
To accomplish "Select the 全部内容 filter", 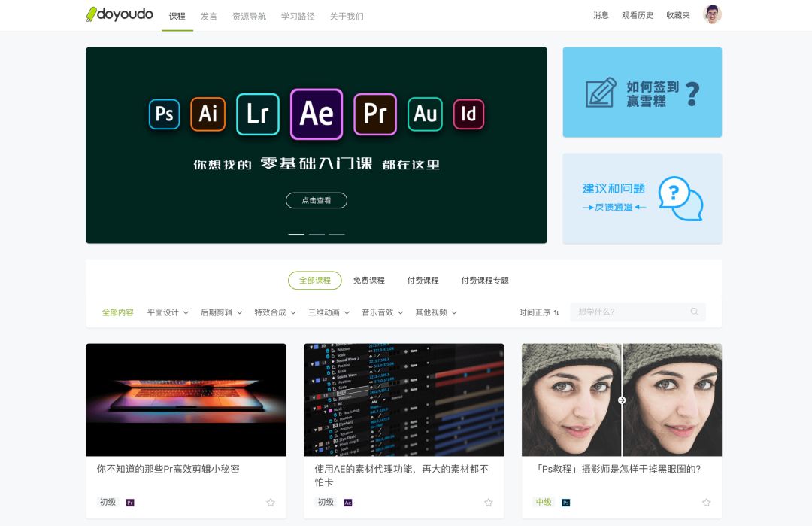I will [117, 312].
